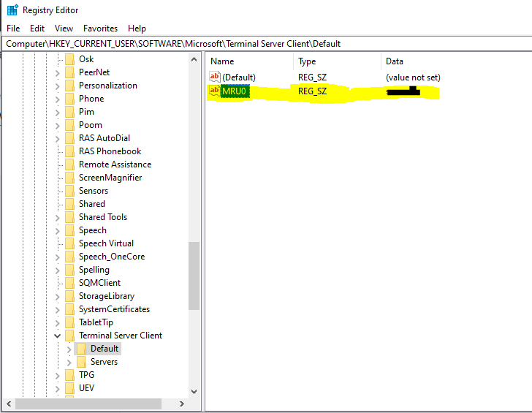The height and width of the screenshot is (413, 532).
Task: Select the Osk folder icon
Action: pos(69,59)
